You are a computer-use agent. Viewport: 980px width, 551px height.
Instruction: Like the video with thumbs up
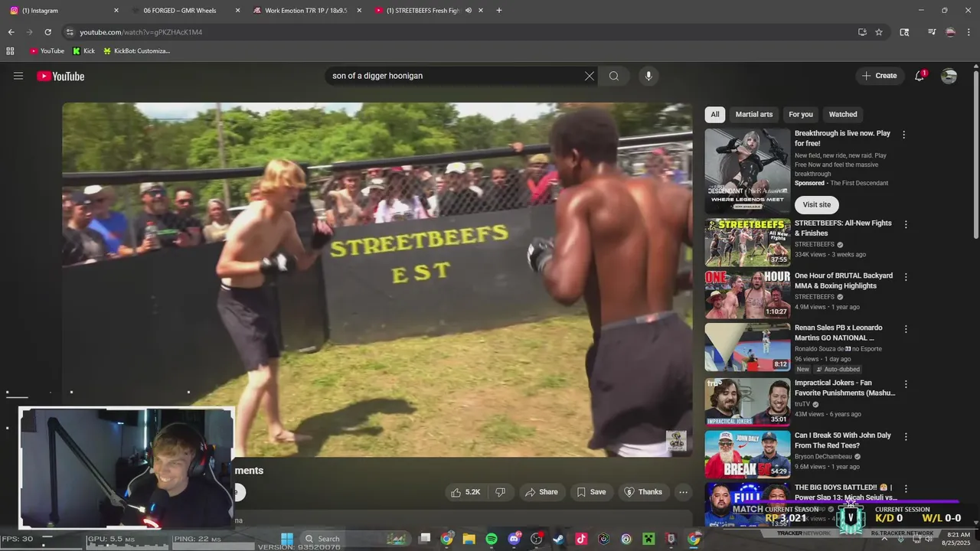(466, 492)
